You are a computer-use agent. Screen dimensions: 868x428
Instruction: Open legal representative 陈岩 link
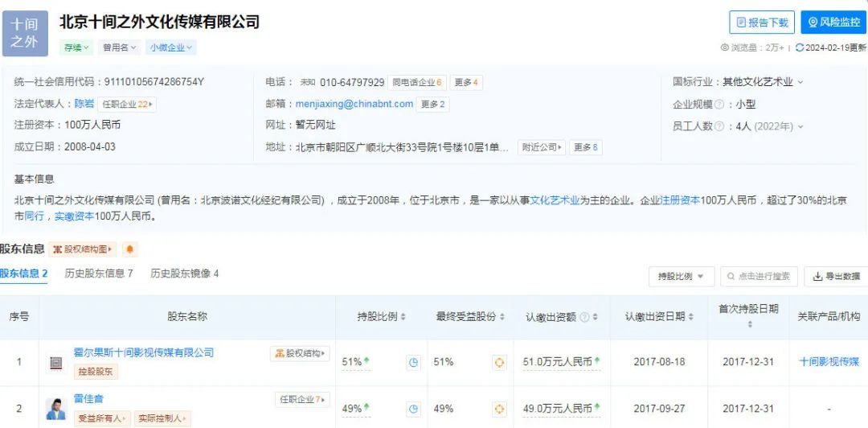point(84,104)
